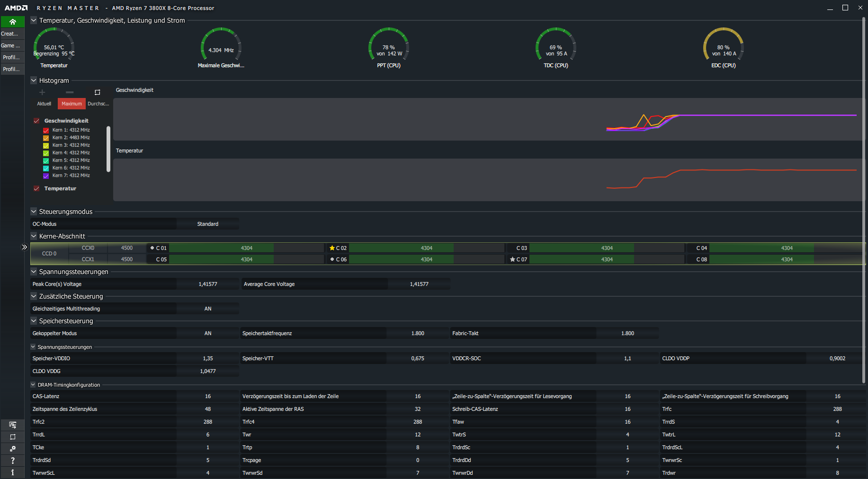Open the Home view icon
This screenshot has width=868, height=479.
click(12, 22)
